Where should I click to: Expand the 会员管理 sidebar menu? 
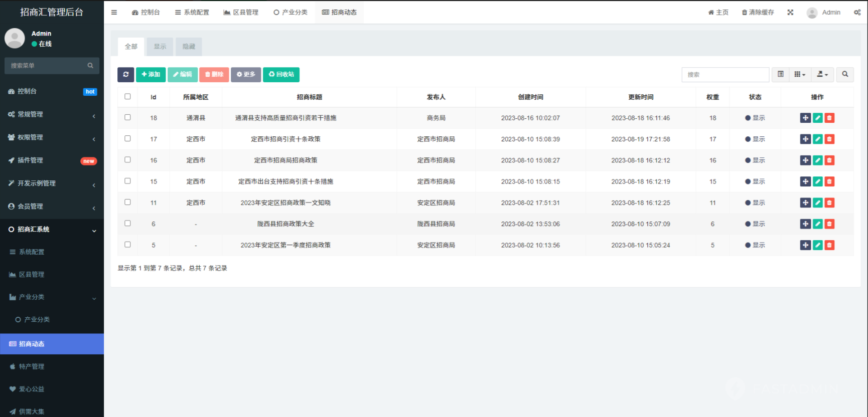(52, 206)
